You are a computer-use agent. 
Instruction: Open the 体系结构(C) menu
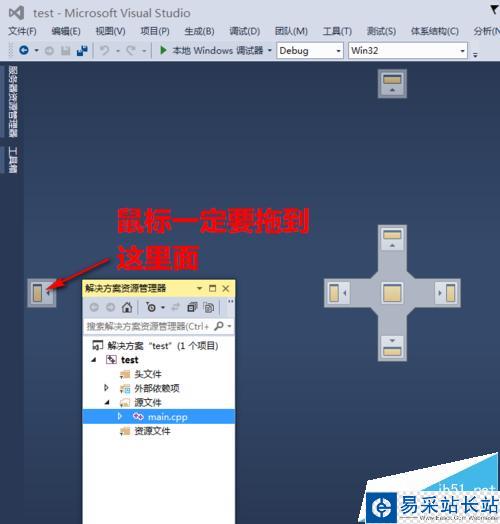(x=434, y=31)
